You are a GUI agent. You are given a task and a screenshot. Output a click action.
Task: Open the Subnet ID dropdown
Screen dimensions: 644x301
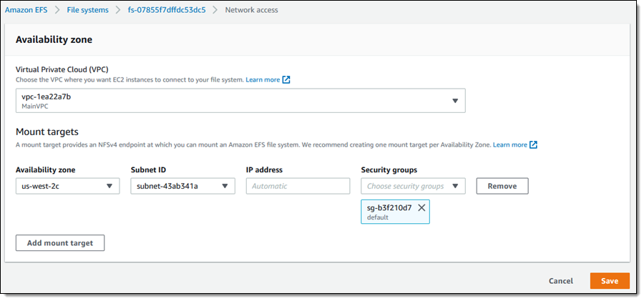coord(182,187)
